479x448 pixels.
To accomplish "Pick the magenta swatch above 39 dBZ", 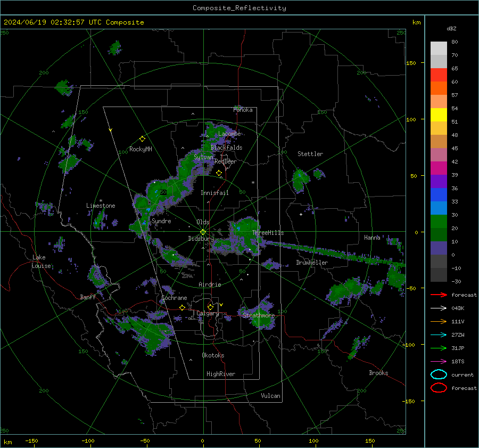I will tap(439, 168).
